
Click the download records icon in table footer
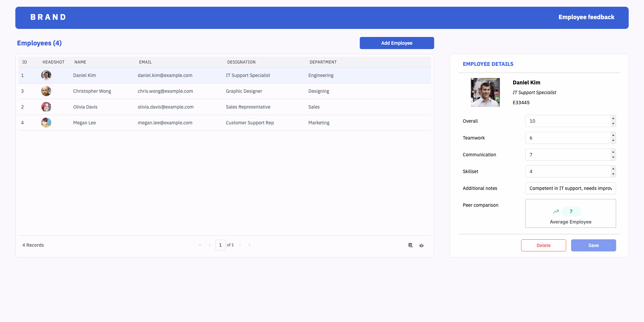coord(410,245)
